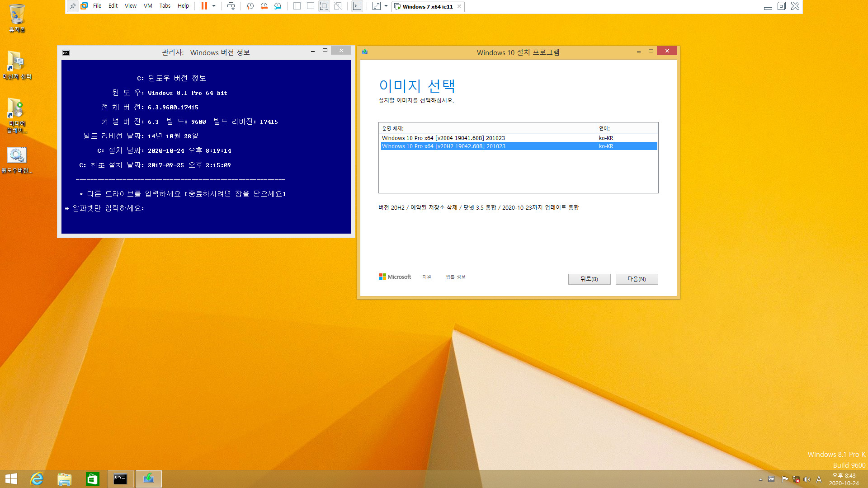
Task: Revert to snapshot icon
Action: pos(264,6)
